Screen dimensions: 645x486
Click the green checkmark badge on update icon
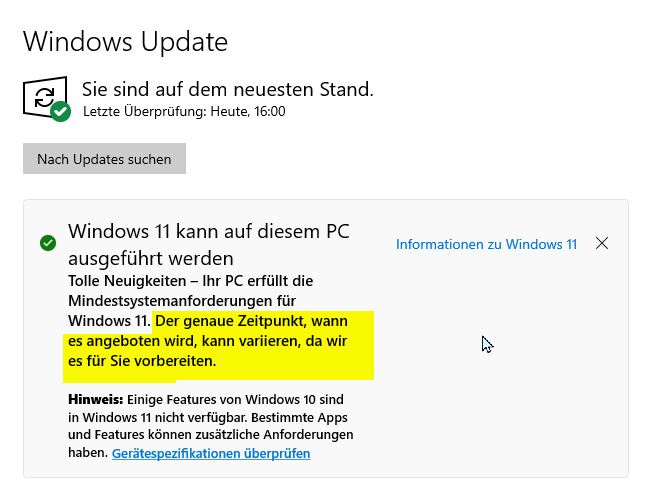tap(60, 112)
